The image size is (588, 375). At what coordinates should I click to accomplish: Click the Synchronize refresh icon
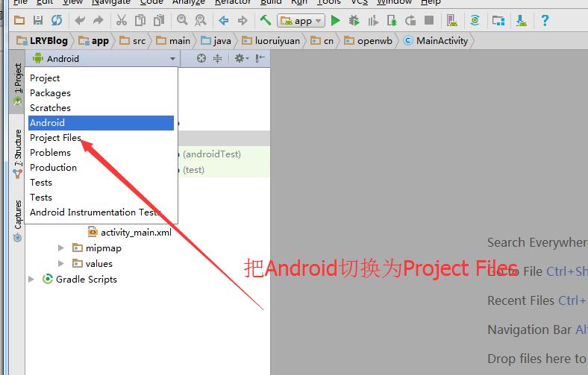tap(57, 20)
